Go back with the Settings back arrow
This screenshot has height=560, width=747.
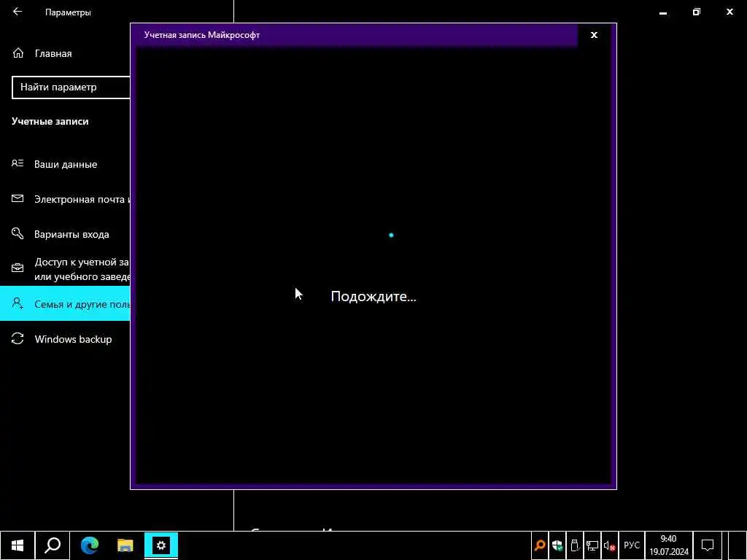click(x=18, y=12)
